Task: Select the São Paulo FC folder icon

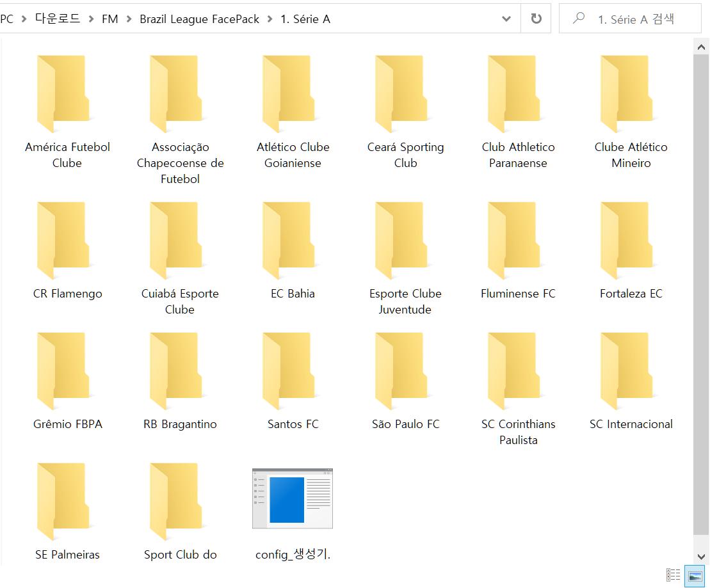Action: coord(401,371)
